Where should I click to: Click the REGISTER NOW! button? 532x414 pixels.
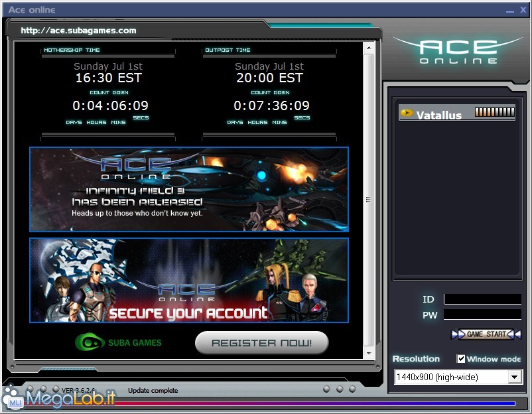pos(261,343)
